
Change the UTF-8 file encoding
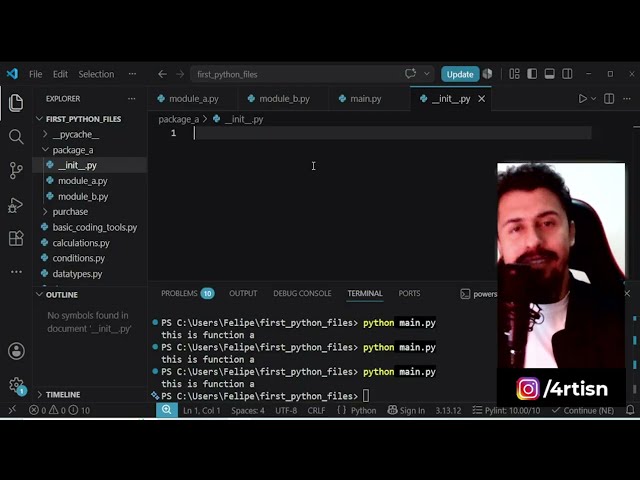pyautogui.click(x=286, y=410)
